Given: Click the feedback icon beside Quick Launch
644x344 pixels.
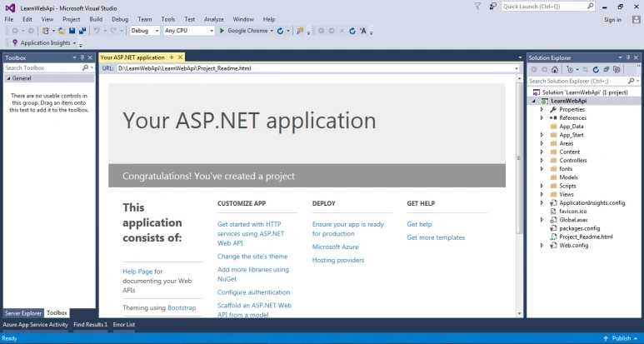Looking at the screenshot, I should [x=493, y=6].
